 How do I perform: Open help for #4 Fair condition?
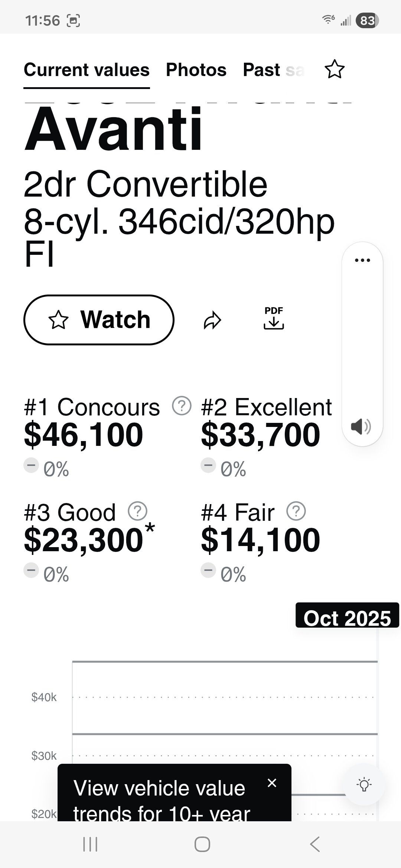click(296, 511)
